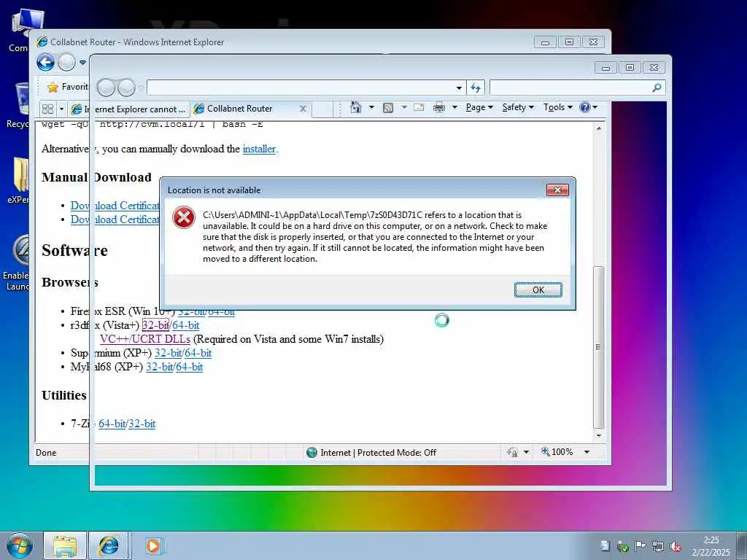Click the muted speaker volume tray icon
This screenshot has width=747, height=560.
[675, 547]
